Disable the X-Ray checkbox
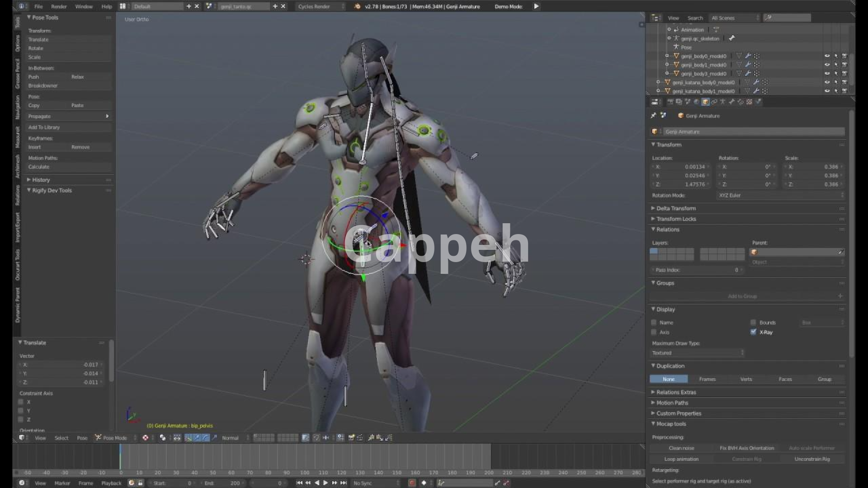This screenshot has width=868, height=488. (x=753, y=332)
